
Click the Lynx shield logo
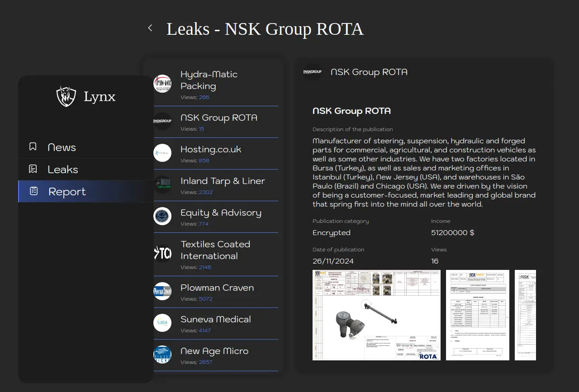coord(66,96)
